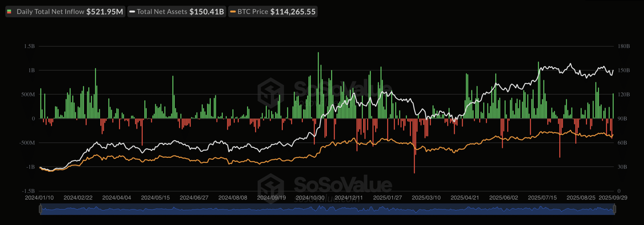
Task: Toggle the BTC Price legend
Action: (x=273, y=12)
